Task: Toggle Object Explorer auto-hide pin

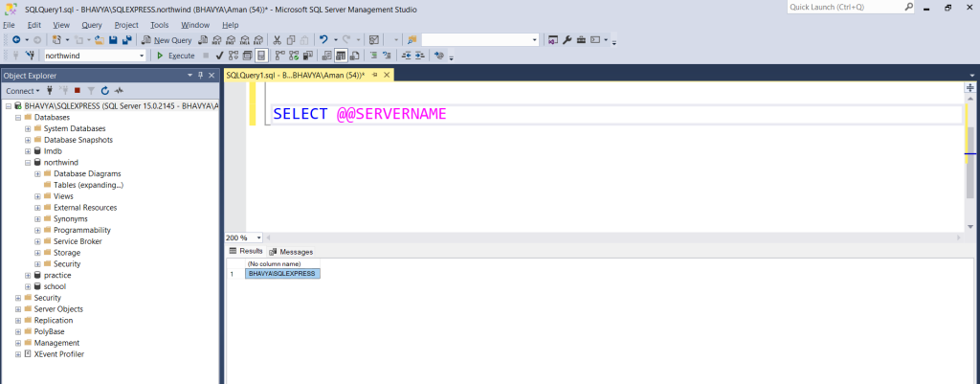Action: pyautogui.click(x=201, y=75)
